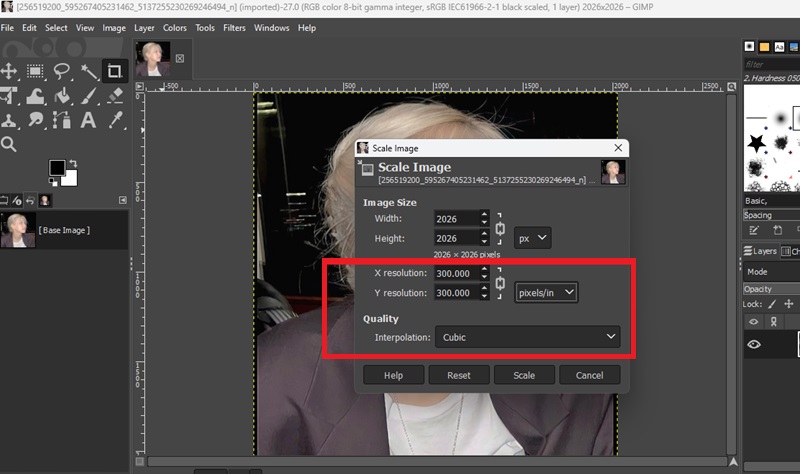Close the image tab thumbnail
800x474 pixels.
tap(180, 58)
